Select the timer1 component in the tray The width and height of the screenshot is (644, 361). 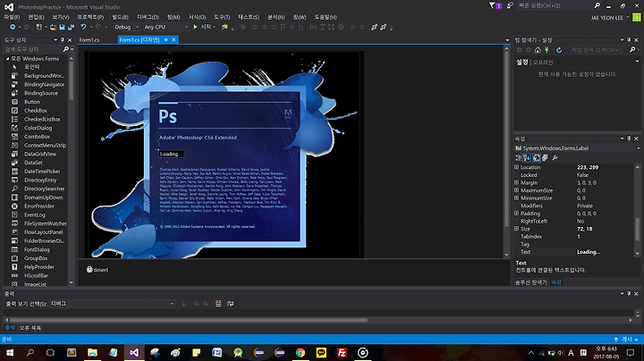click(x=97, y=270)
